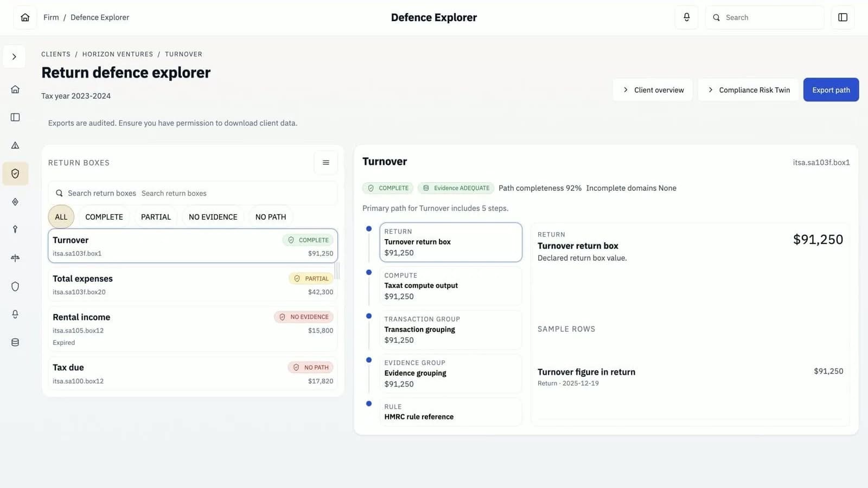868x488 pixels.
Task: Click the Firm breadcrumb link
Action: point(51,17)
